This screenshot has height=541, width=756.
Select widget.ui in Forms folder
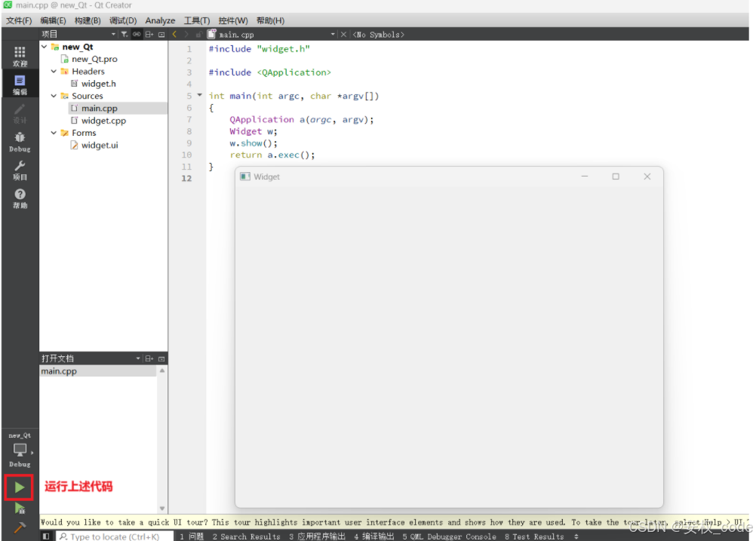click(x=100, y=145)
